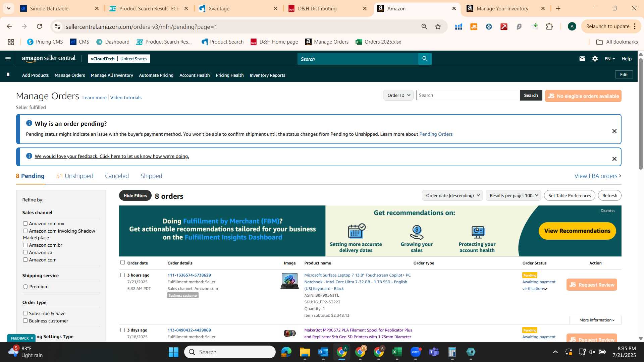Image resolution: width=644 pixels, height=362 pixels.
Task: Click the Hide Filters button
Action: pyautogui.click(x=135, y=195)
